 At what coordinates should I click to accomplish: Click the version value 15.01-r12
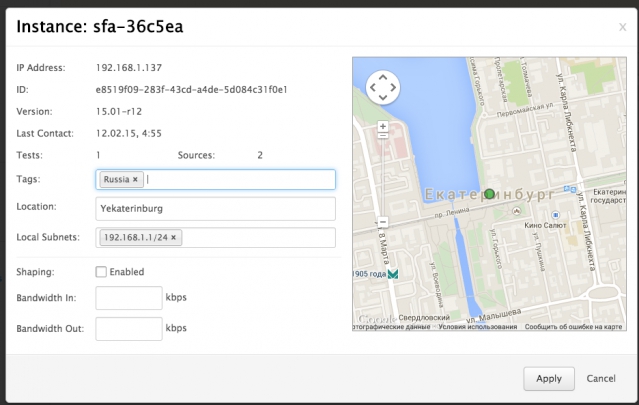(119, 112)
